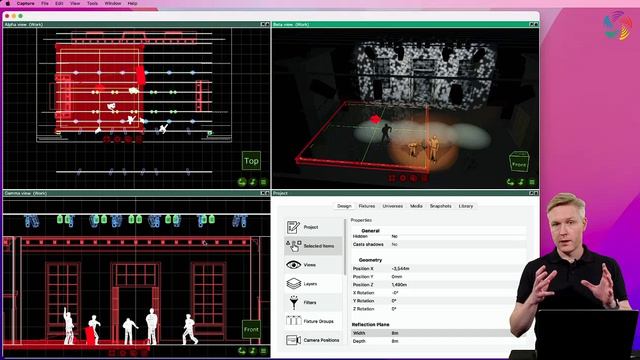Click the Project panel title bar
Image resolution: width=640 pixels, height=360 pixels.
405,193
